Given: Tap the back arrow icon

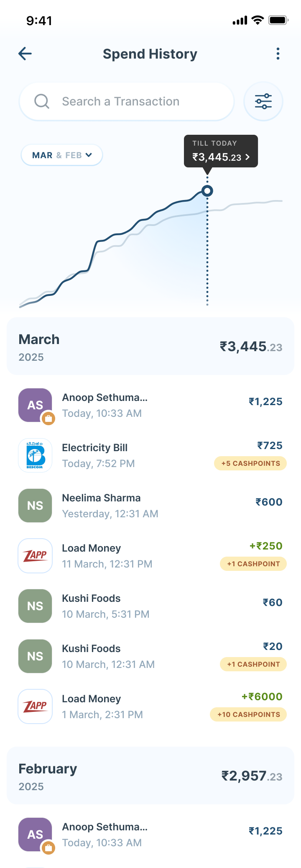Looking at the screenshot, I should (25, 54).
